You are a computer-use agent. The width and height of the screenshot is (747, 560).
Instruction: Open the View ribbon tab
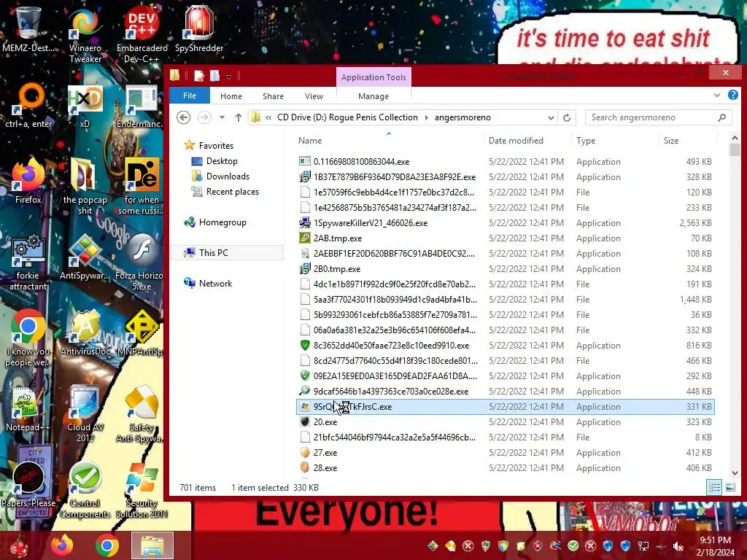[x=314, y=96]
